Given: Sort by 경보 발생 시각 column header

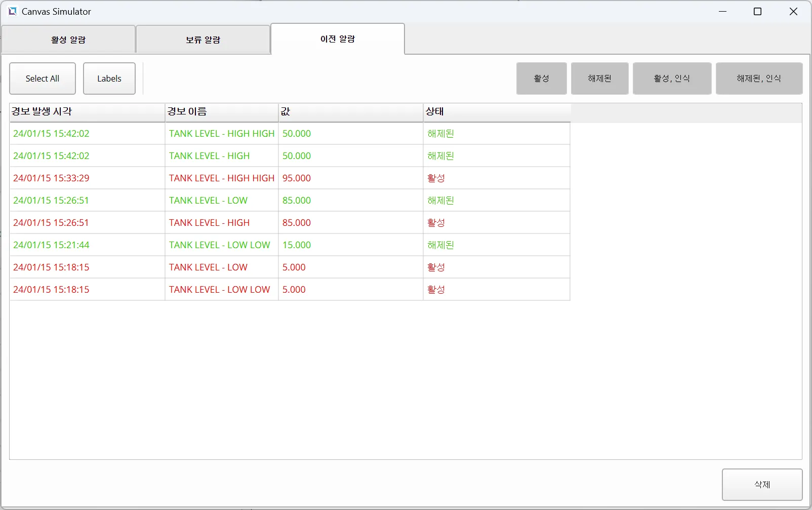Looking at the screenshot, I should coord(87,112).
